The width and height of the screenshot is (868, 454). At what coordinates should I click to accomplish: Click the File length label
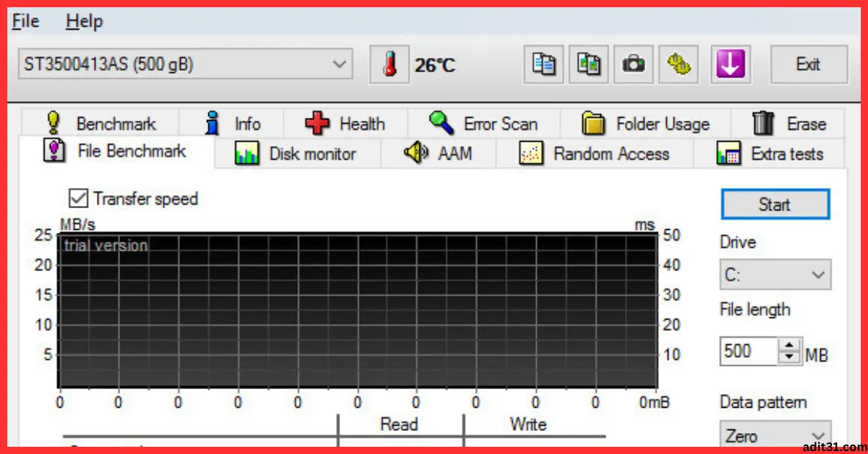pos(755,310)
